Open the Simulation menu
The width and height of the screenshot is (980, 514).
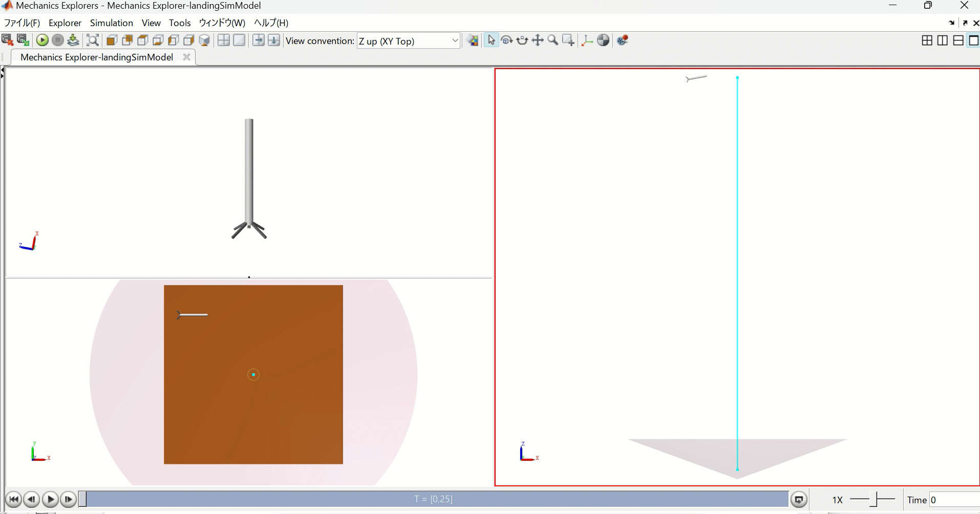click(x=111, y=23)
